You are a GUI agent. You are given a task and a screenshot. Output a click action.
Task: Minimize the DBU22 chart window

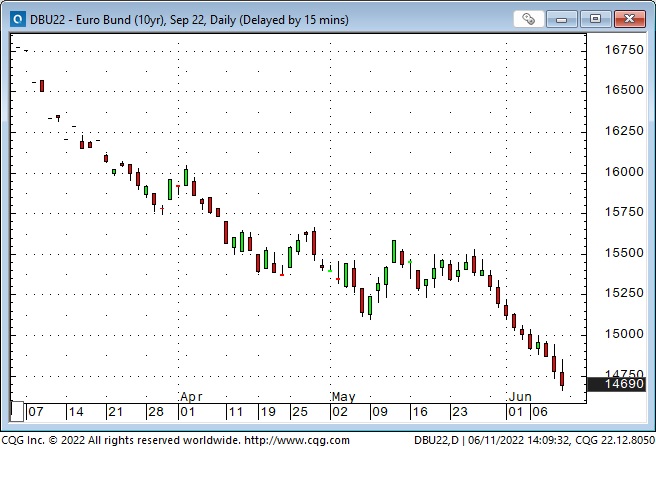coord(561,19)
